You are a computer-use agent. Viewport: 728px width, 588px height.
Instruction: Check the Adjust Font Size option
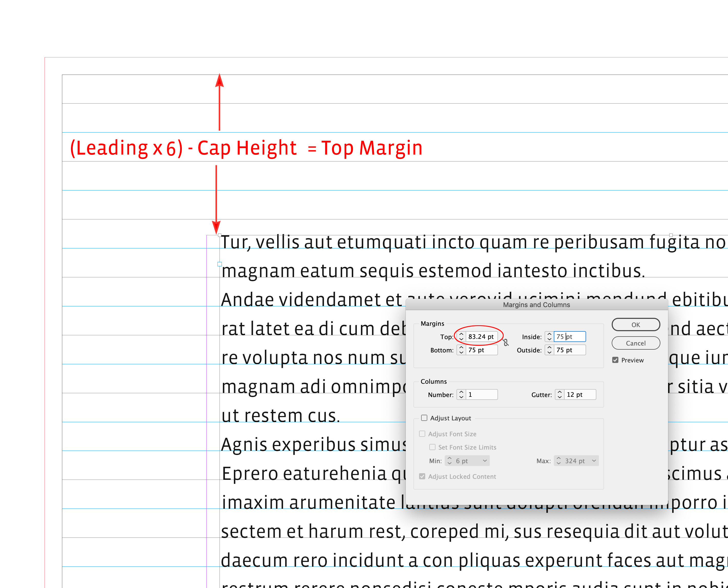point(422,434)
